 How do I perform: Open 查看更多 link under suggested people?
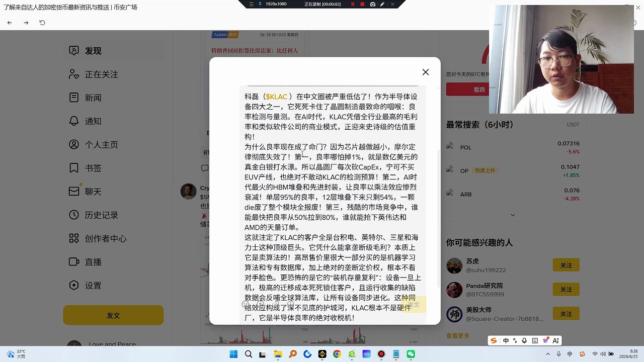tap(457, 335)
